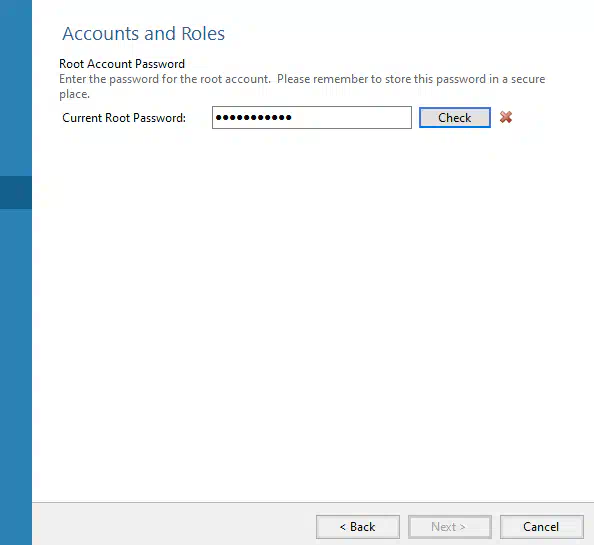Click the Current Root Password label
This screenshot has width=594, height=545.
(124, 118)
